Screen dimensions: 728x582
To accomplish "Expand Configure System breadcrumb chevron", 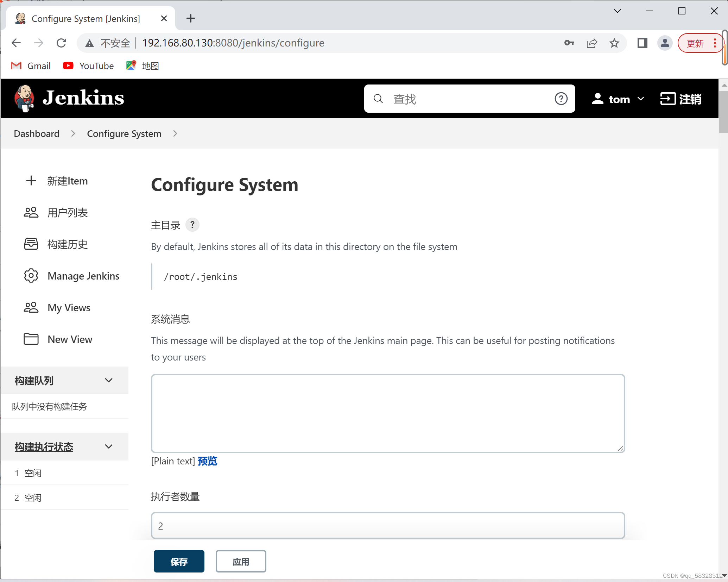I will pyautogui.click(x=175, y=134).
